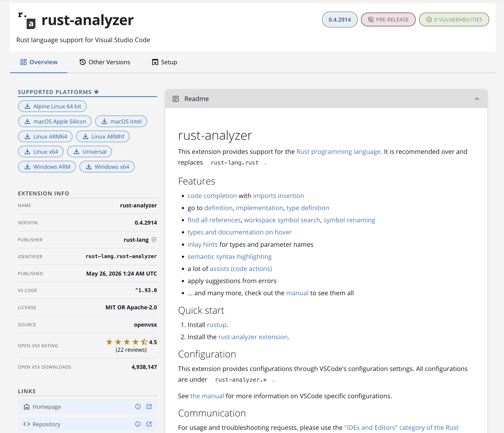This screenshot has height=433, width=504.
Task: Follow Rust programming language link
Action: pyautogui.click(x=338, y=151)
